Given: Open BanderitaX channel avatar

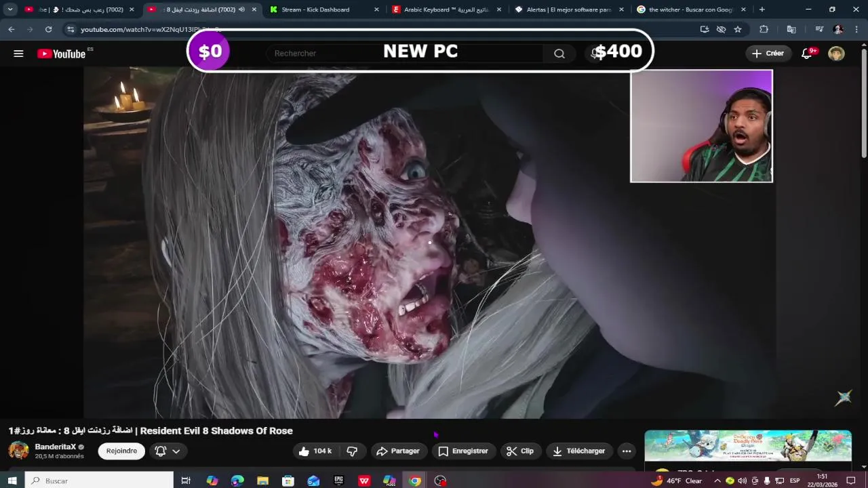Looking at the screenshot, I should (18, 451).
